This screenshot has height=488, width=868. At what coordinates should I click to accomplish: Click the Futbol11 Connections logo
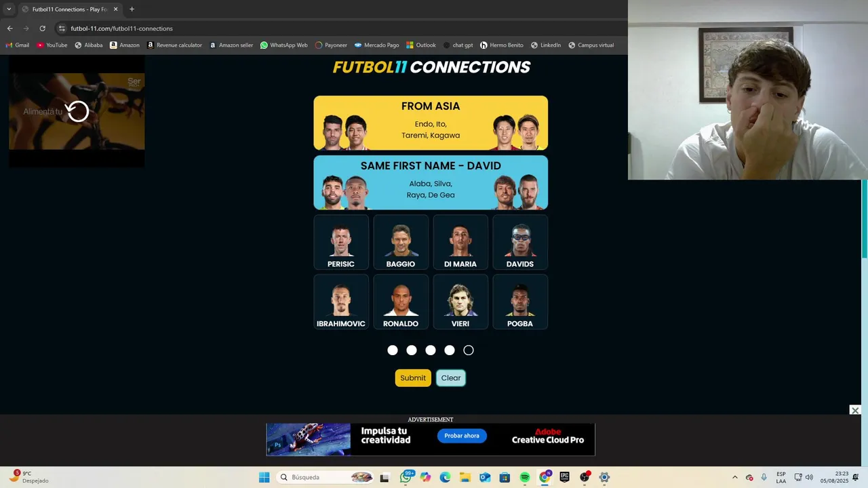point(431,67)
